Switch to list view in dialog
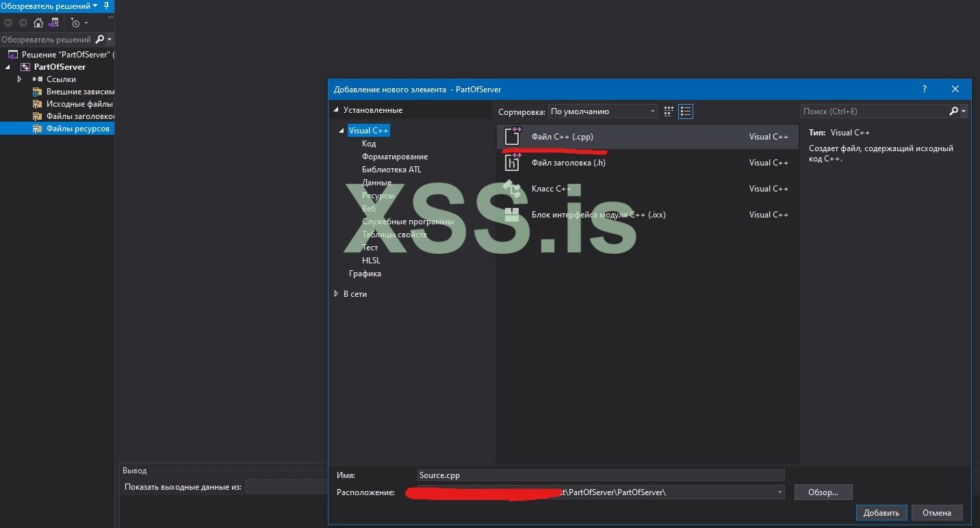Viewport: 980px width, 528px height. [x=686, y=111]
